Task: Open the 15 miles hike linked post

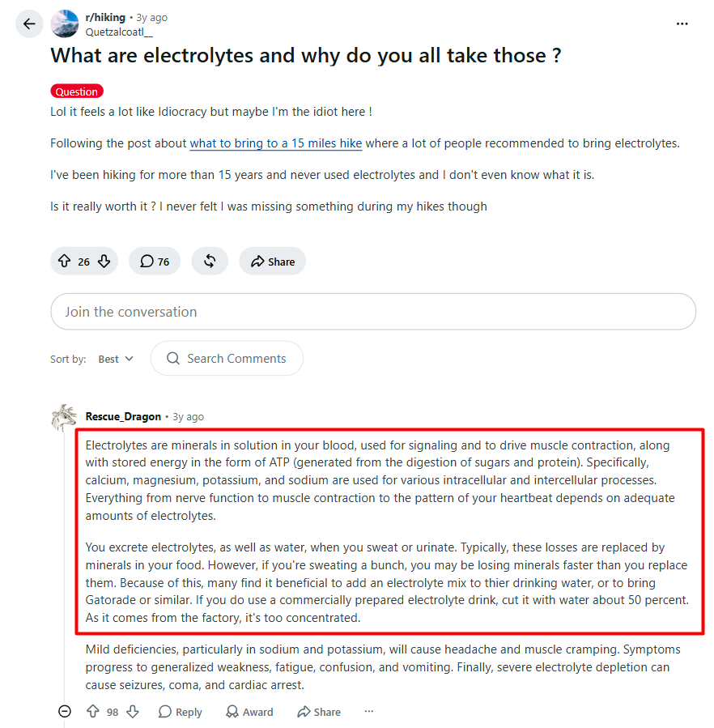Action: pos(276,143)
